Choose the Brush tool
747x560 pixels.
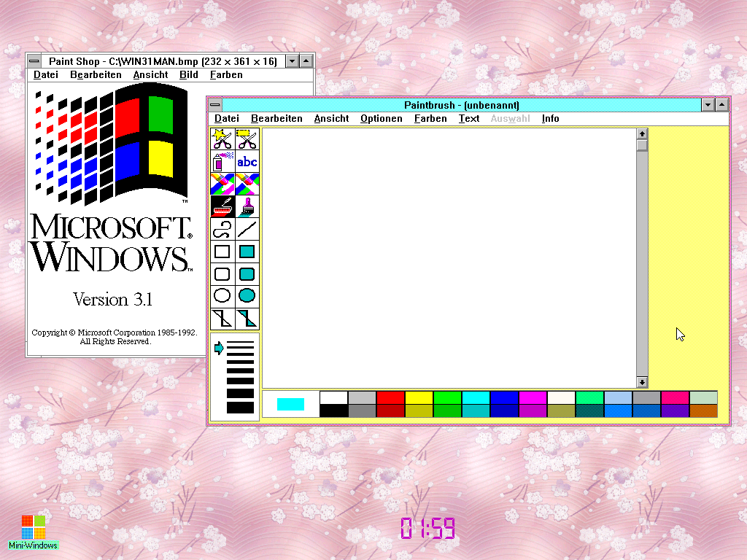(x=247, y=206)
